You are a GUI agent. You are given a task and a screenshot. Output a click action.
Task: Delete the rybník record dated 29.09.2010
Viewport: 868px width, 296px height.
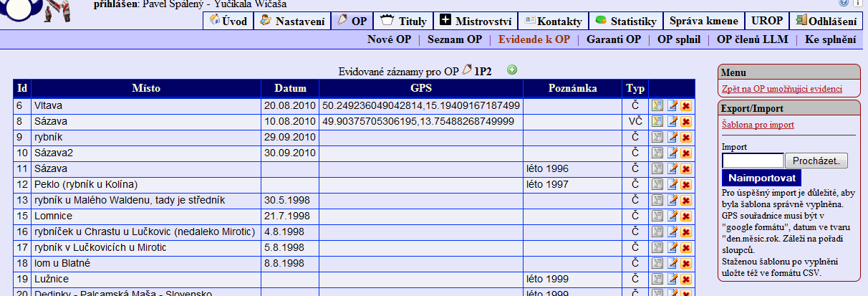(685, 137)
